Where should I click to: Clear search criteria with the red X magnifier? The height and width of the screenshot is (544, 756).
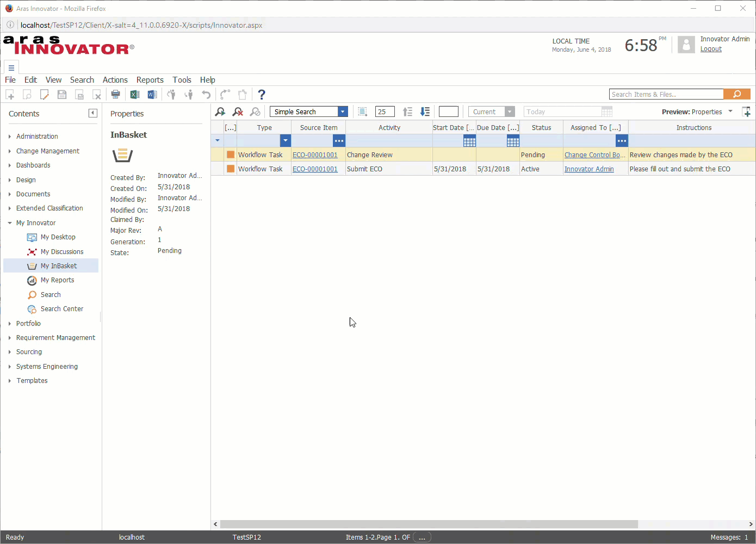pyautogui.click(x=238, y=112)
